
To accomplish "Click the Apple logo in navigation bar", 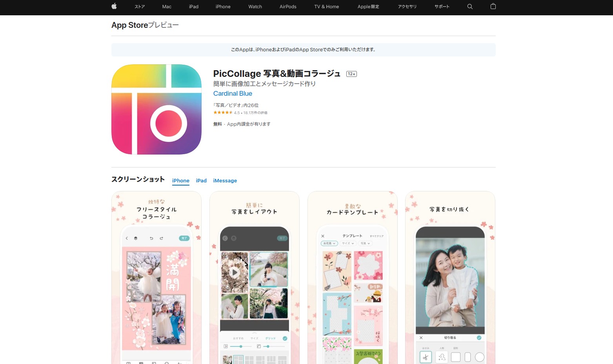I will [x=114, y=6].
